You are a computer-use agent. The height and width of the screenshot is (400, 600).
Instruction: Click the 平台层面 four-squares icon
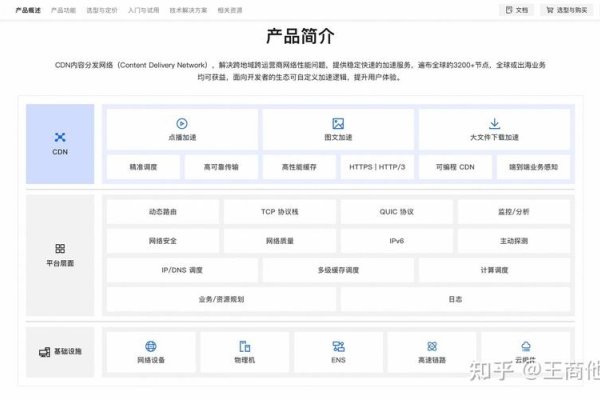coord(60,248)
